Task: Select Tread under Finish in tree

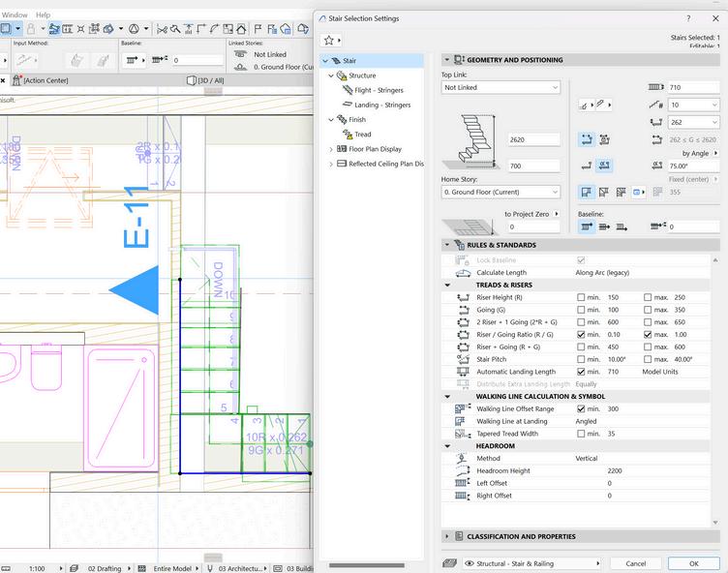Action: pyautogui.click(x=362, y=135)
